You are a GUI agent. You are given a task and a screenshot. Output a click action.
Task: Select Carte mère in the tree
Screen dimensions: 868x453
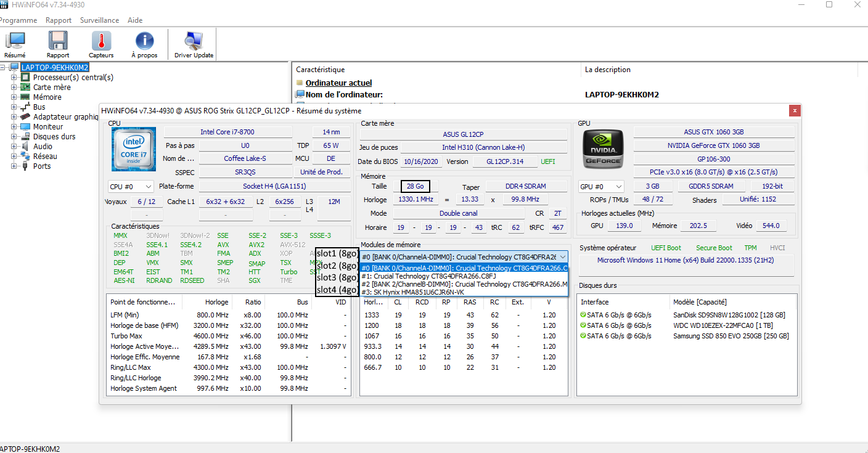(52, 88)
